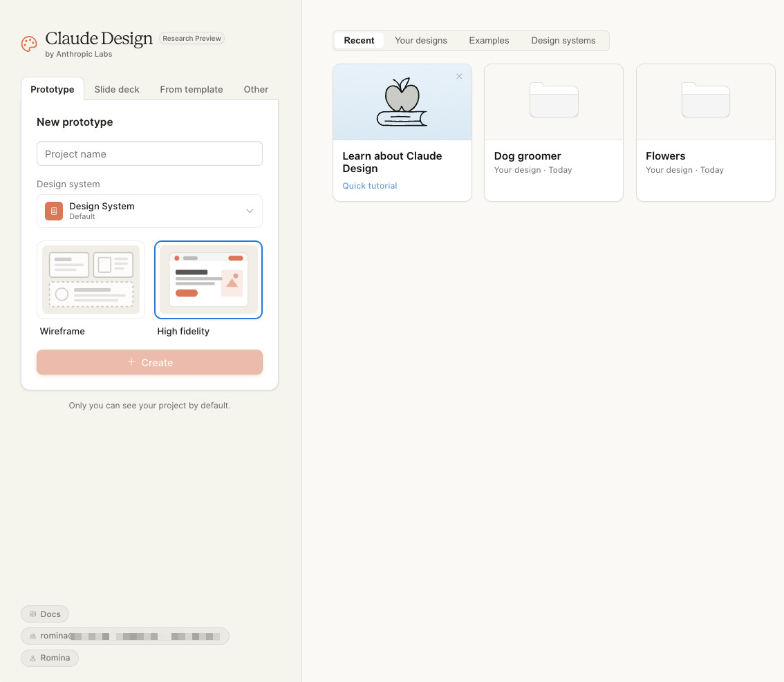Click the Research Preview badge
This screenshot has height=682, width=784.
[x=192, y=39]
